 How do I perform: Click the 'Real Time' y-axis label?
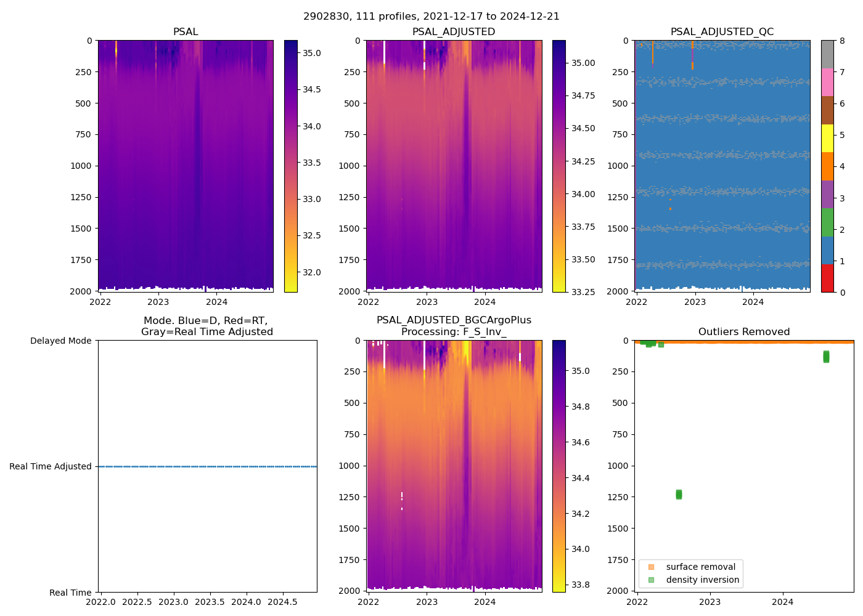coord(70,593)
